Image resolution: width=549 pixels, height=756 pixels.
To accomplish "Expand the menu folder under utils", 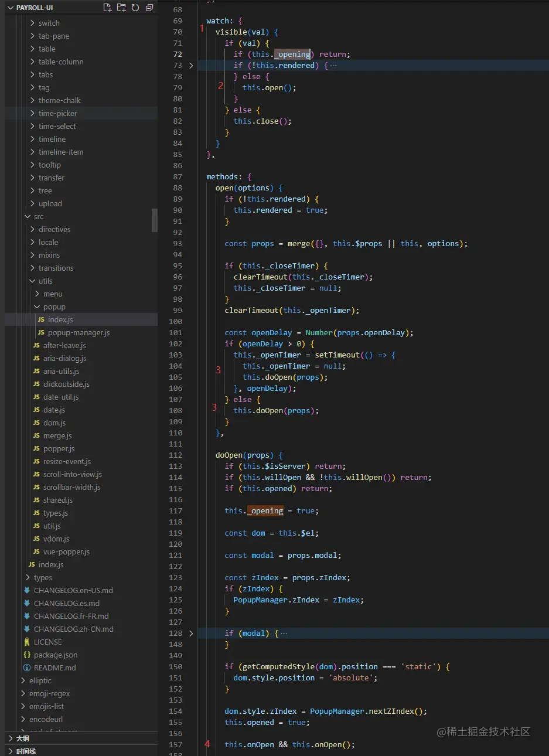I will pyautogui.click(x=53, y=294).
